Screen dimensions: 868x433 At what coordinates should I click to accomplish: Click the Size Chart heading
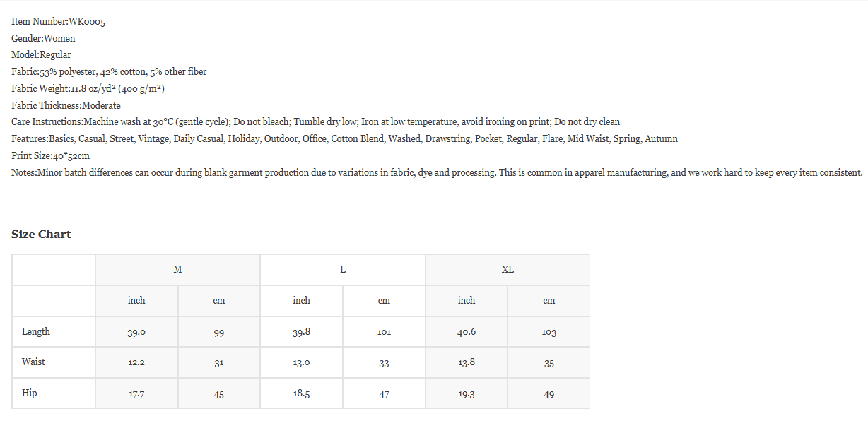click(x=41, y=235)
